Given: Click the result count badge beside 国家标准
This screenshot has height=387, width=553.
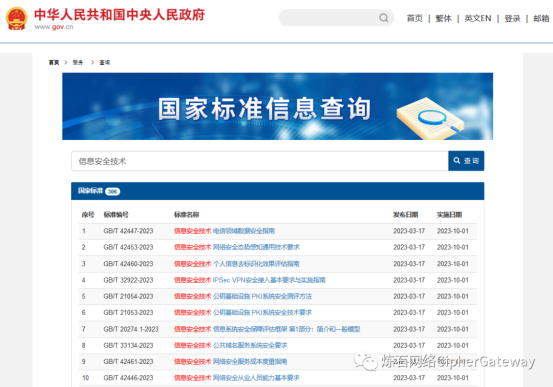Looking at the screenshot, I should click(113, 192).
